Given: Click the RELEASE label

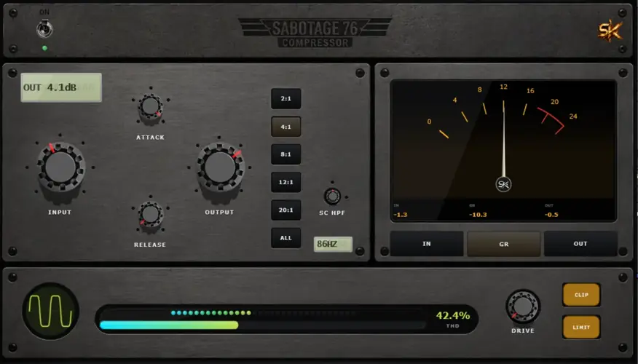Looking at the screenshot, I should (x=150, y=245).
